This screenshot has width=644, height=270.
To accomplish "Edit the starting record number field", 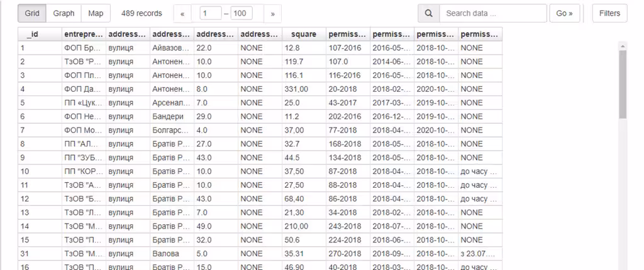I will (211, 13).
